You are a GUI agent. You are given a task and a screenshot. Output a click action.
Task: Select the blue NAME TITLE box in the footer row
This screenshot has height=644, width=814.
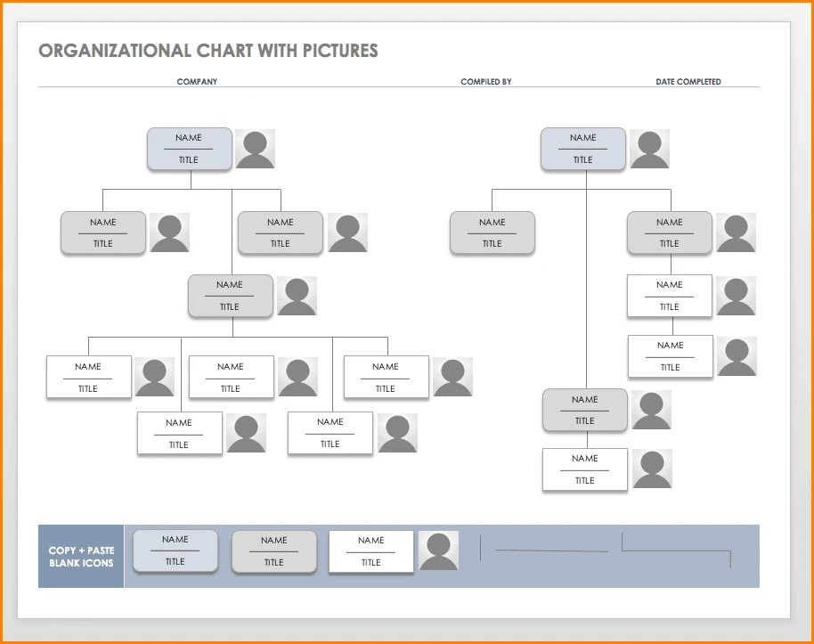tap(175, 551)
